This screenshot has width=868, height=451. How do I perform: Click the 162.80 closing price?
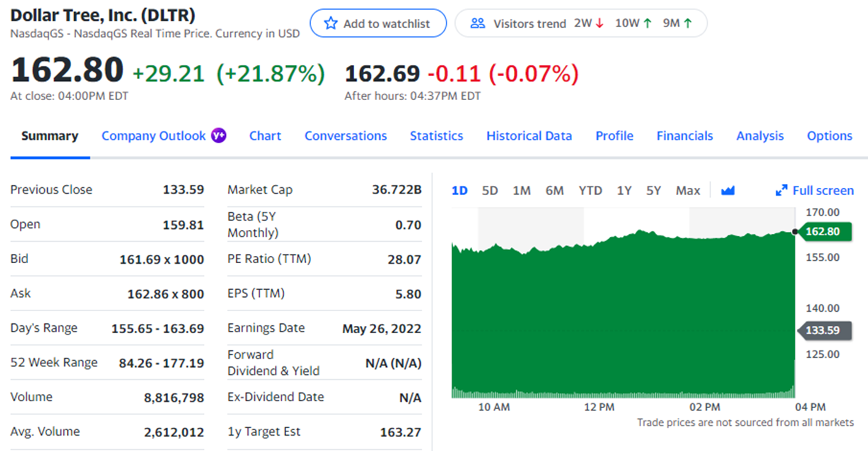point(68,69)
